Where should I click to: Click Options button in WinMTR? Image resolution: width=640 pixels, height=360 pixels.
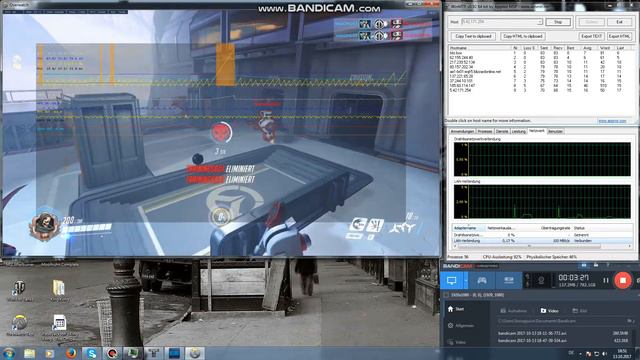(591, 22)
